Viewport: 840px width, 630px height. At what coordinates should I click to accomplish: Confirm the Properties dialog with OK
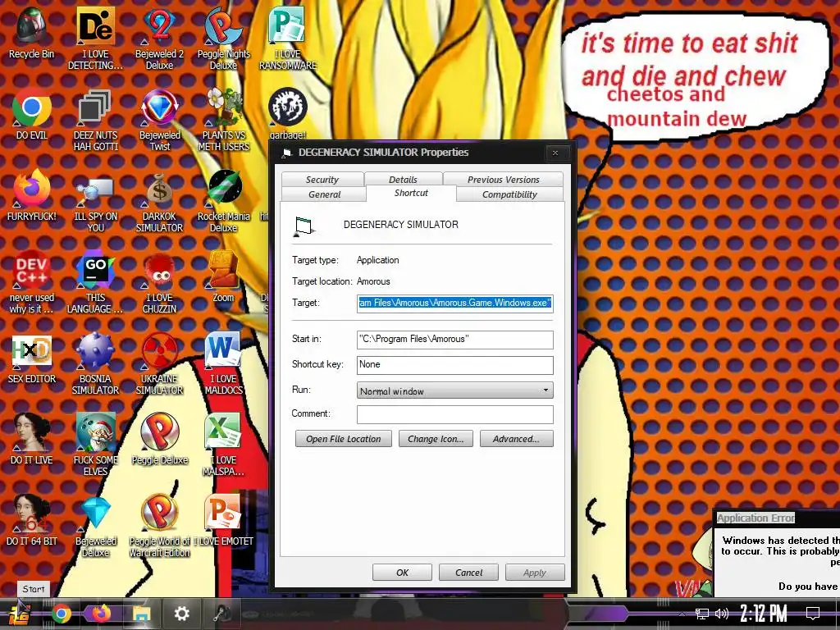402,573
